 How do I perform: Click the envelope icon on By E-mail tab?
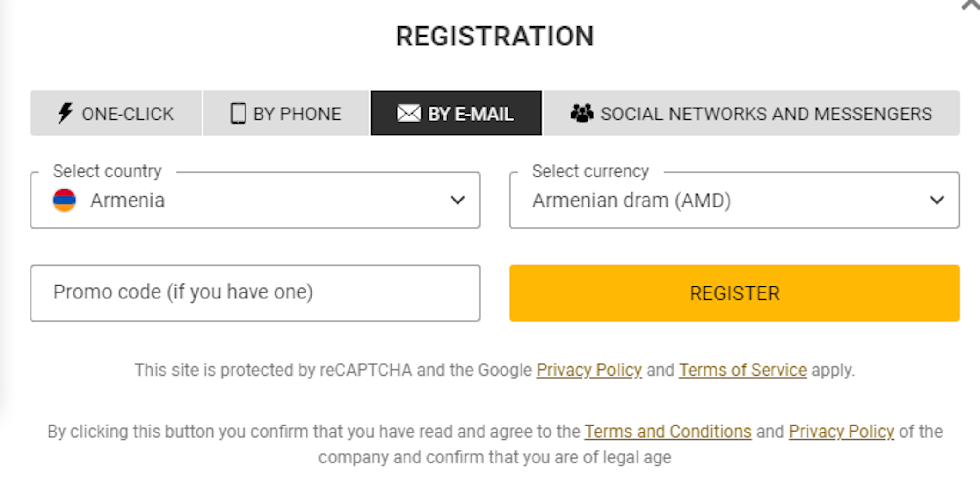coord(409,113)
